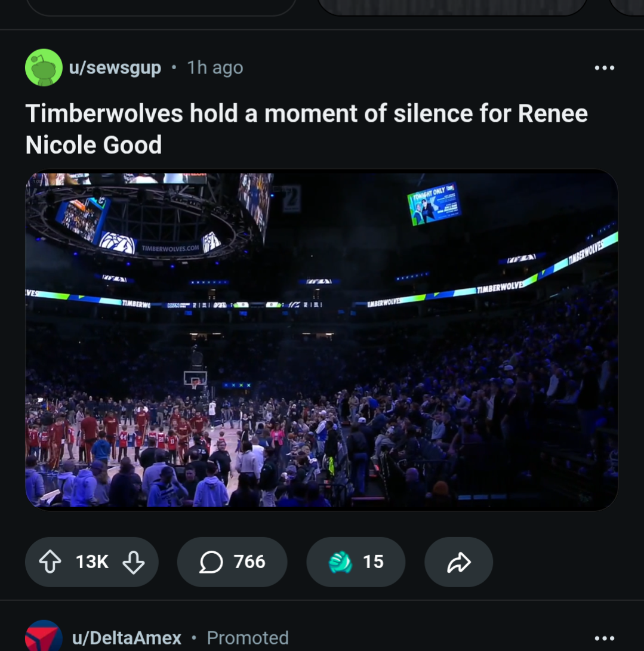Tap the cut-off thumbnail at top right
This screenshot has width=644, height=651.
(452, 7)
